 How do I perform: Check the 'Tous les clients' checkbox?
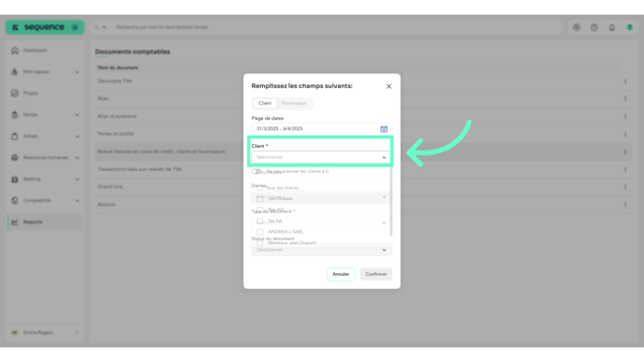coord(259,188)
